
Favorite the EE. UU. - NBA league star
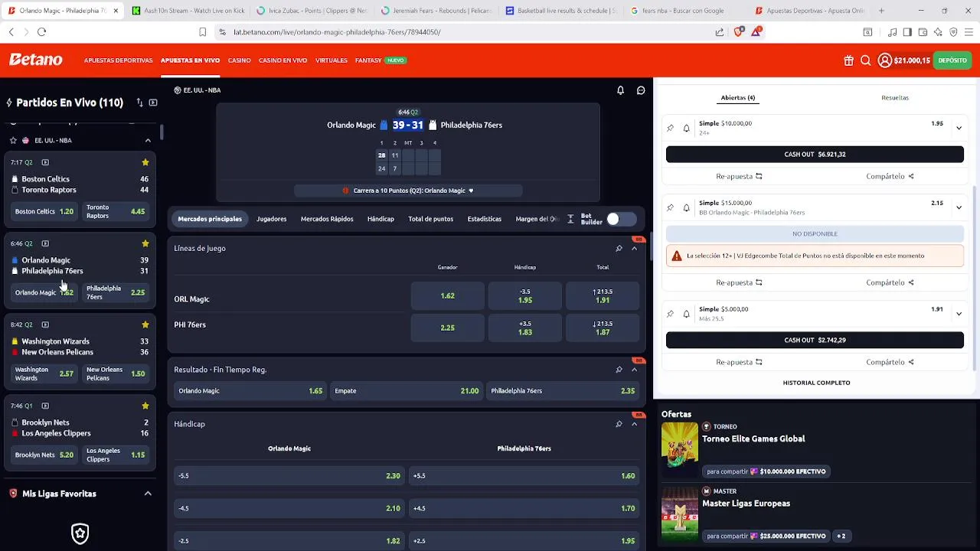[13, 141]
